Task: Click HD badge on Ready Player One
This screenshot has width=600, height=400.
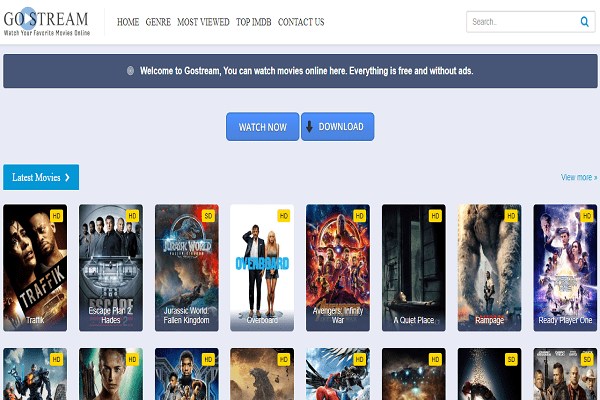Action: [x=587, y=216]
